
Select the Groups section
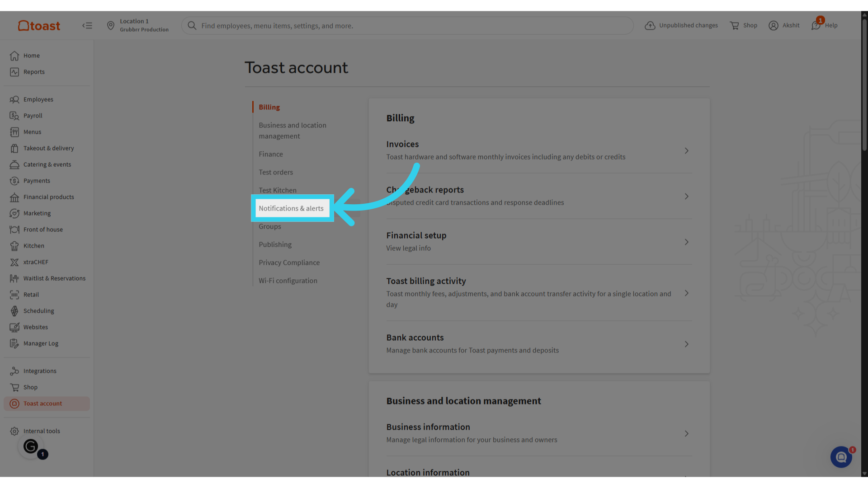(270, 226)
